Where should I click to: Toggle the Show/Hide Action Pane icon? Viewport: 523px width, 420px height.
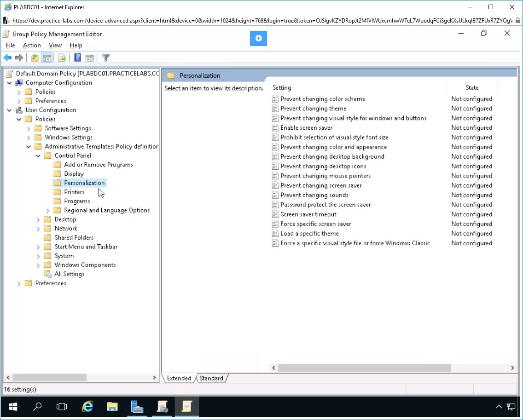[x=89, y=58]
